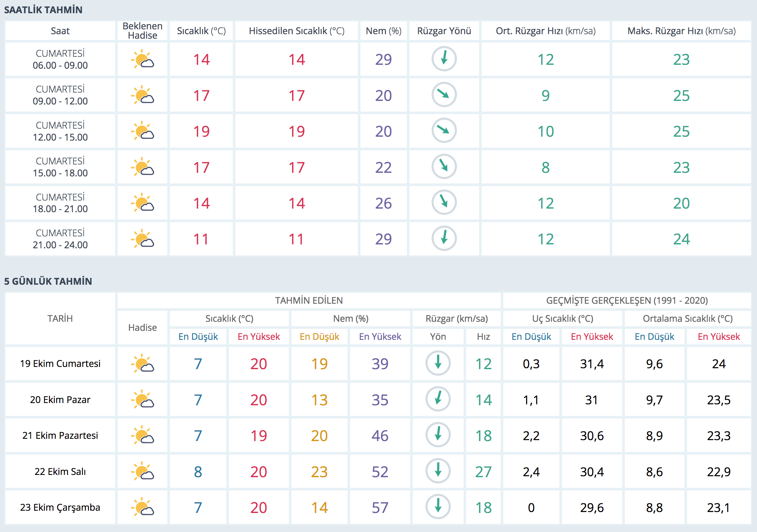Select the 23 Ekim Çarşamba date cell
This screenshot has height=532, width=757.
click(60, 507)
